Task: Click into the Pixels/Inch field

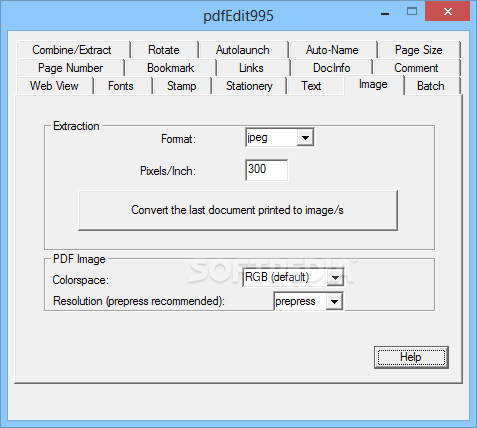Action: pyautogui.click(x=266, y=170)
